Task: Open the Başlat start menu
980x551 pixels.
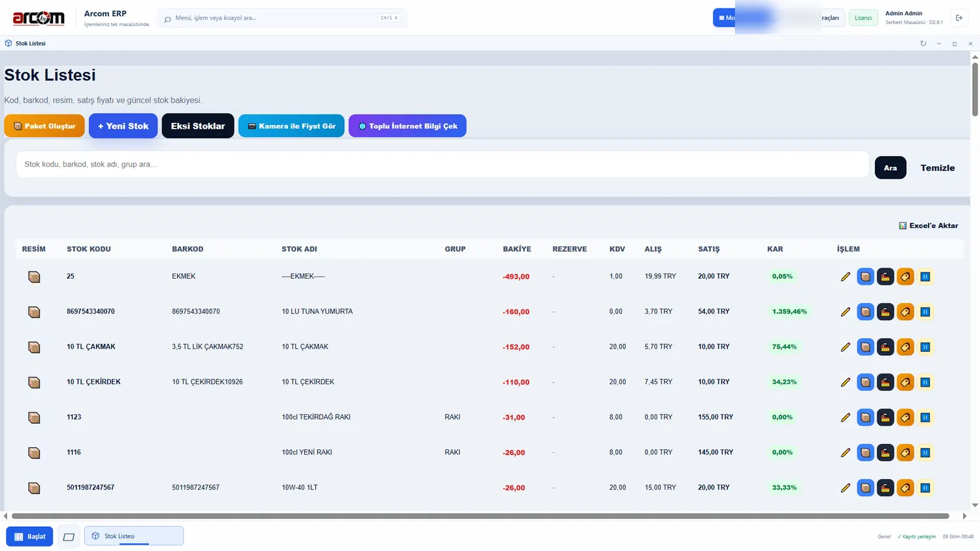Action: tap(29, 537)
